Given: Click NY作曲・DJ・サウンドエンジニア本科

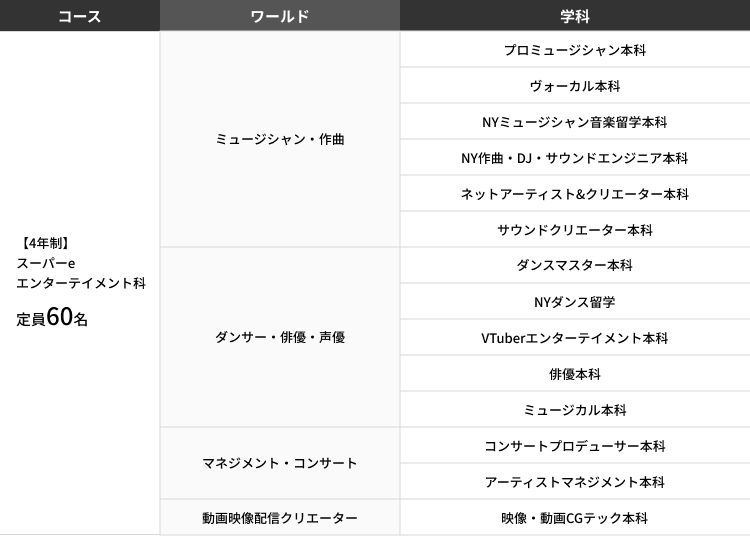Looking at the screenshot, I should tap(575, 158).
